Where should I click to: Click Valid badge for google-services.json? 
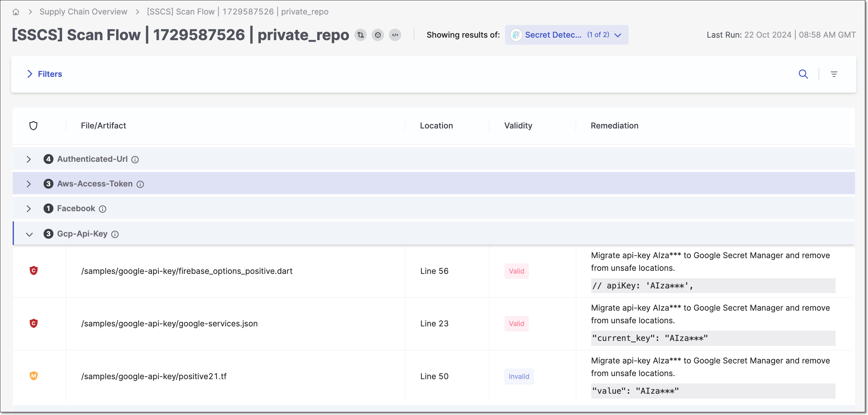[x=516, y=323]
